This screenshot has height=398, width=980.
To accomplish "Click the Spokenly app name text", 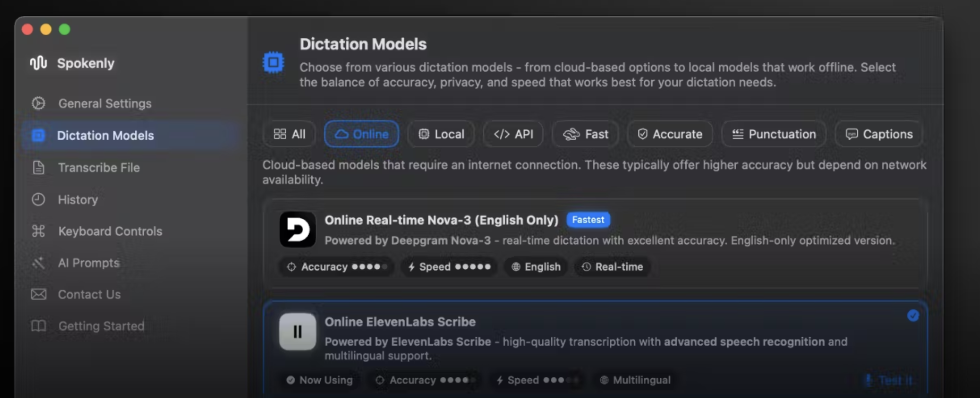I will pyautogui.click(x=86, y=63).
